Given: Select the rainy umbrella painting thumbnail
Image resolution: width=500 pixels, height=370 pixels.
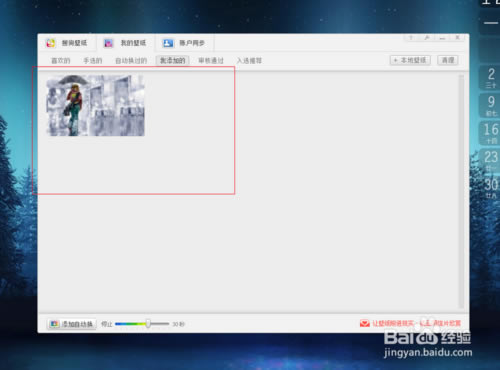Looking at the screenshot, I should (x=95, y=105).
